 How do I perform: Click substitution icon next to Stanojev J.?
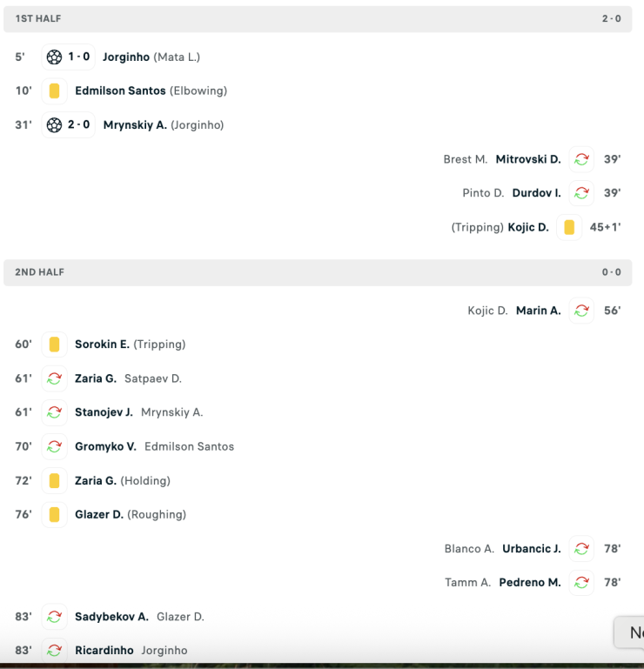[54, 412]
